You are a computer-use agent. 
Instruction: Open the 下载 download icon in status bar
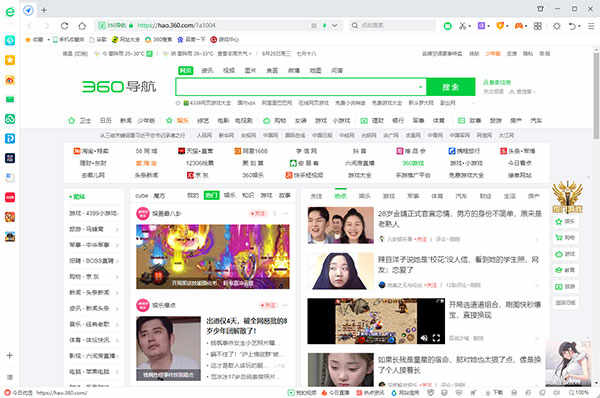(495, 393)
